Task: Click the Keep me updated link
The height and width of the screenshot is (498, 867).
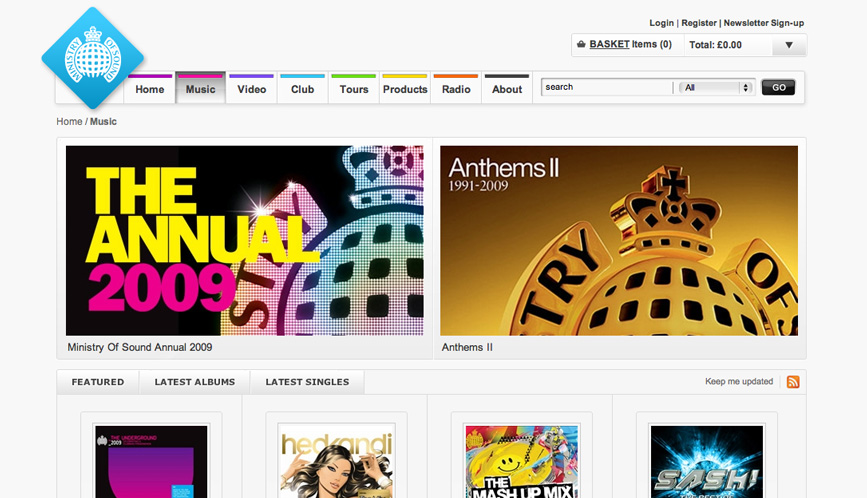Action: click(739, 381)
